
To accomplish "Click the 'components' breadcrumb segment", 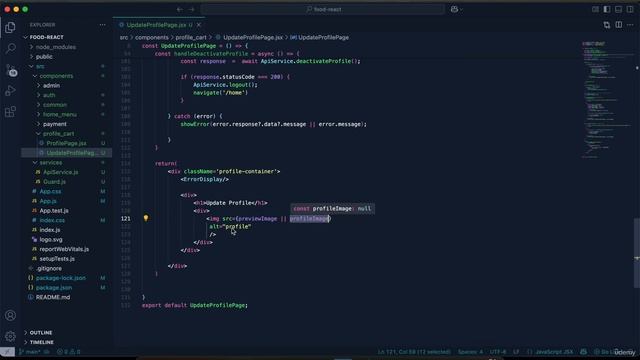I will tap(151, 37).
